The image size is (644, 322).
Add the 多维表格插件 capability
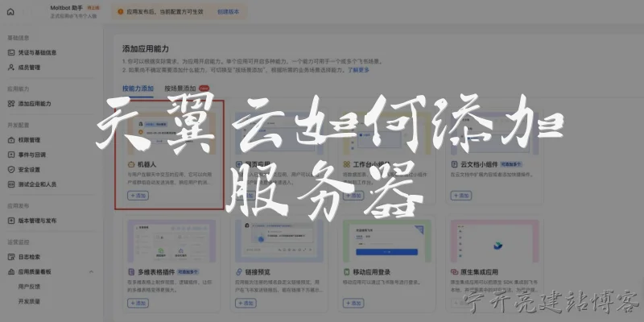pos(138,303)
